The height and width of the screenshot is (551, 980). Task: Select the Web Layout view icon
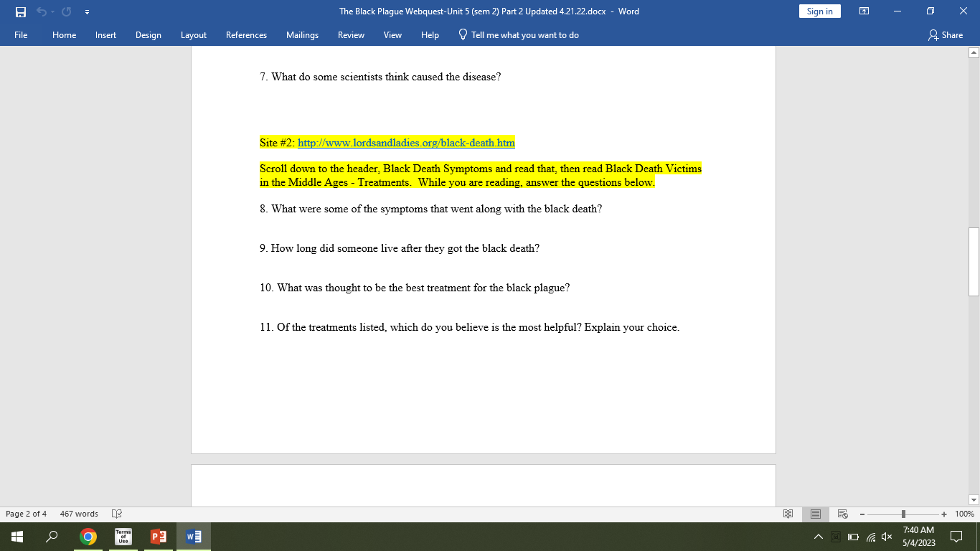[843, 514]
